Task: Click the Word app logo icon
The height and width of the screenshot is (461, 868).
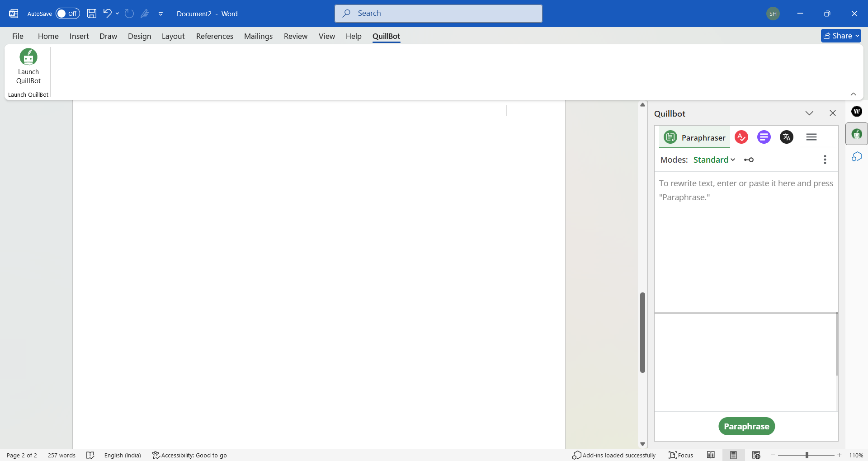Action: (14, 14)
